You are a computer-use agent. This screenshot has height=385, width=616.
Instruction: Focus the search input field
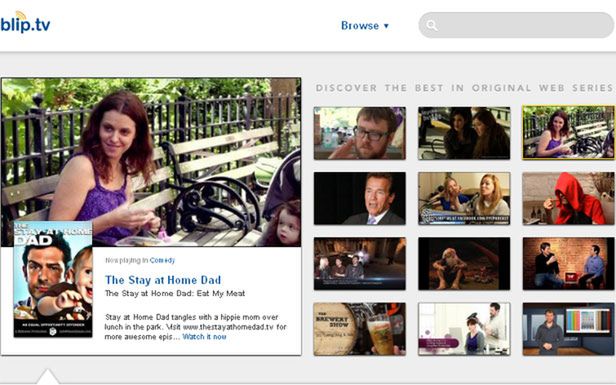pyautogui.click(x=516, y=25)
